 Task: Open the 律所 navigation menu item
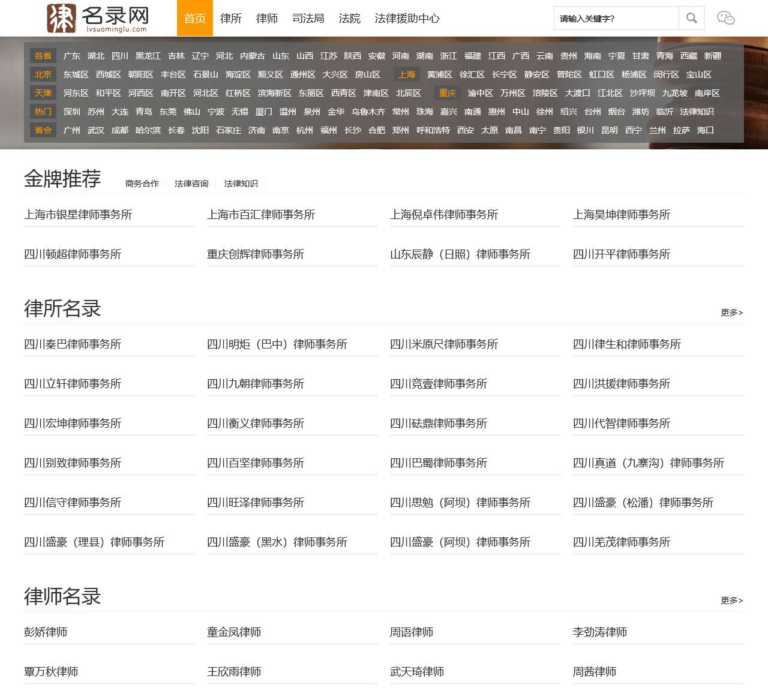(x=232, y=19)
